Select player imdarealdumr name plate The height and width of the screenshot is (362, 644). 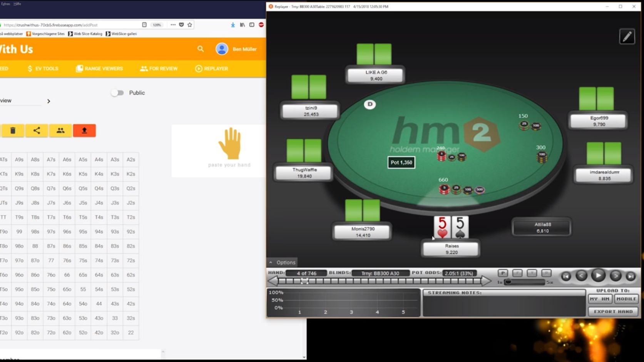604,175
